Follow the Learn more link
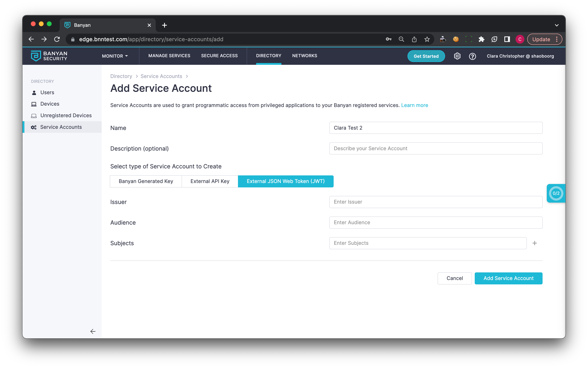The height and width of the screenshot is (368, 588). coord(414,105)
